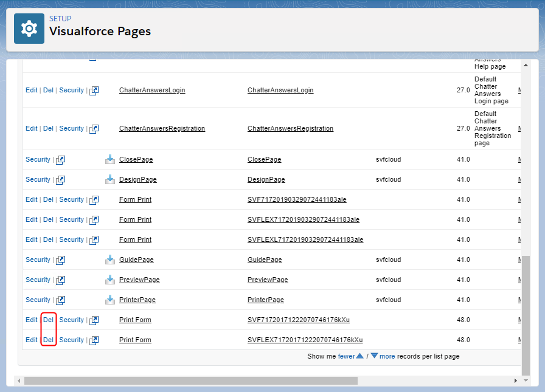This screenshot has height=392, width=545.
Task: Click installed package icon beside ClosePage
Action: [110, 159]
